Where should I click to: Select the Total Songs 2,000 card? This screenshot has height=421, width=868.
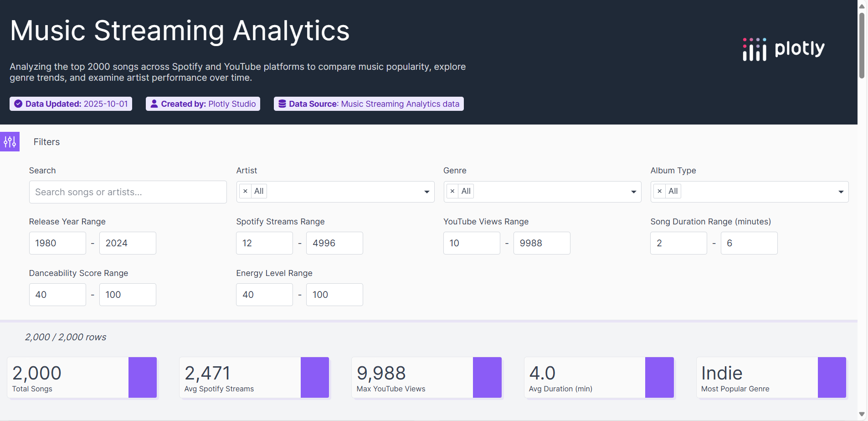82,378
